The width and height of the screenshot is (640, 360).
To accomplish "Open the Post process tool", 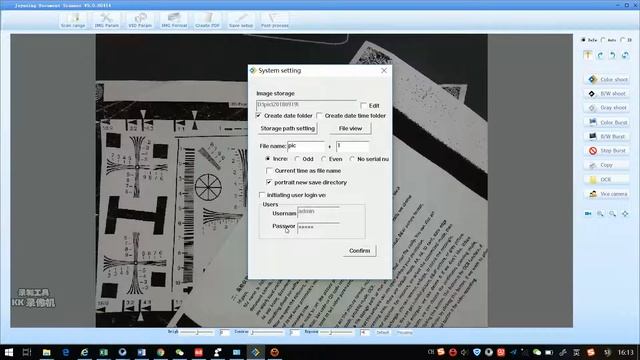I will (275, 20).
